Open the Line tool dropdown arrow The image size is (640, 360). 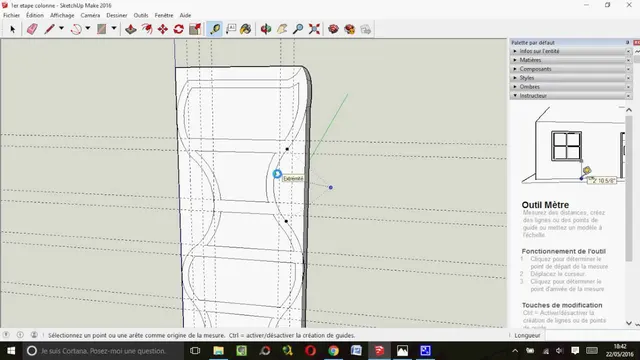click(x=61, y=29)
